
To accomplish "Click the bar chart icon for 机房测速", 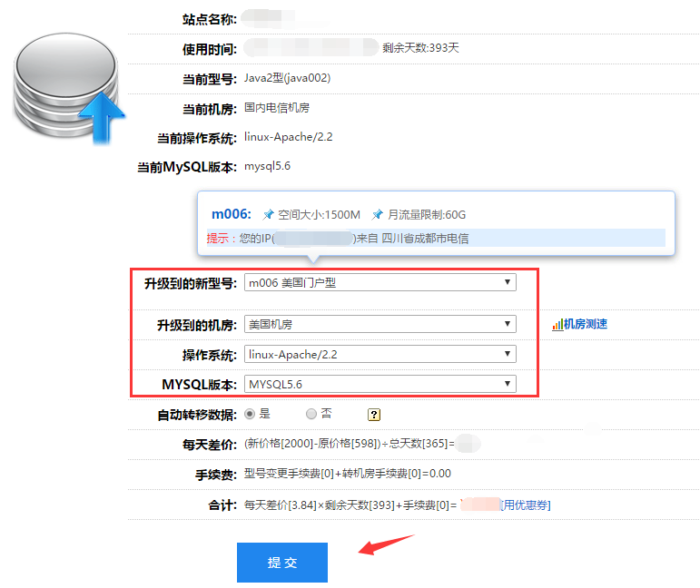I will click(557, 325).
